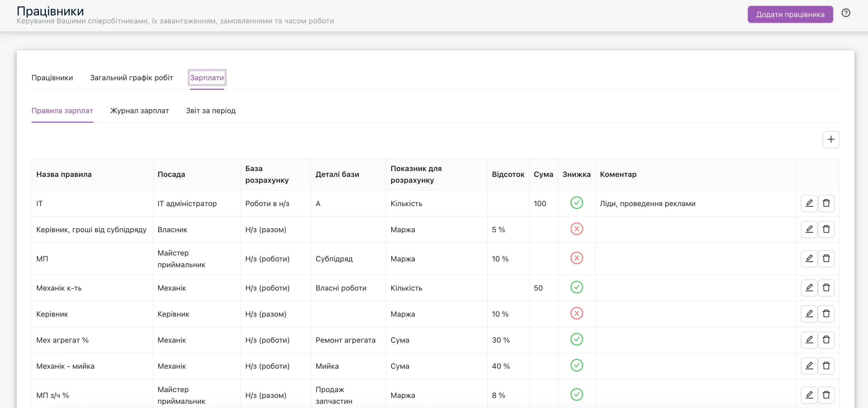Open the Загальний графік робіт tab

coord(132,78)
